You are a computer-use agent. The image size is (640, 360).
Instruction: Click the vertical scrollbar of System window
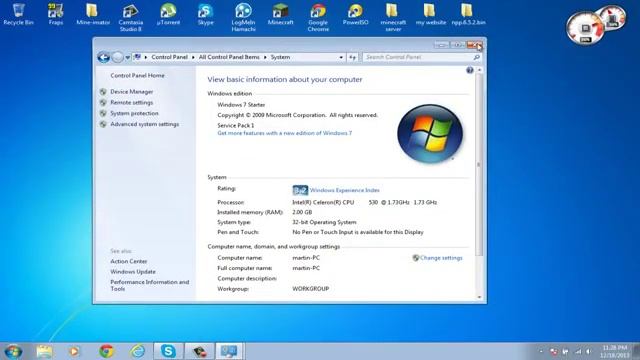point(479,165)
